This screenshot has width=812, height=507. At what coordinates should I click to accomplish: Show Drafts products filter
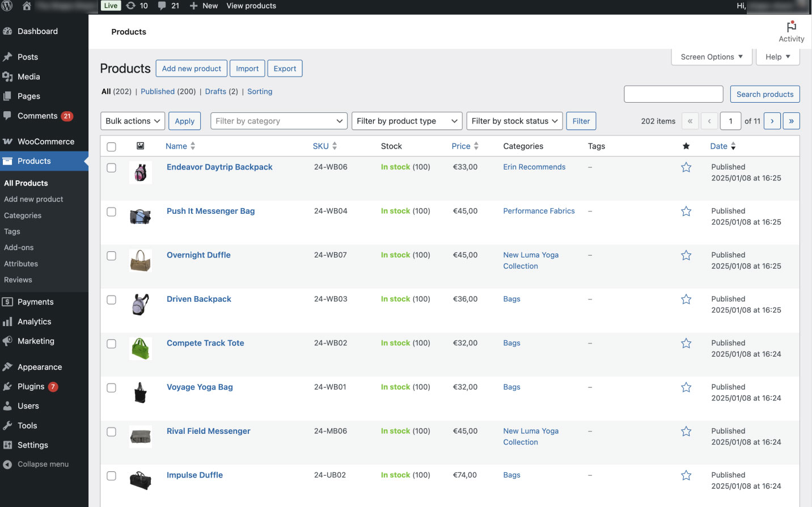(215, 91)
